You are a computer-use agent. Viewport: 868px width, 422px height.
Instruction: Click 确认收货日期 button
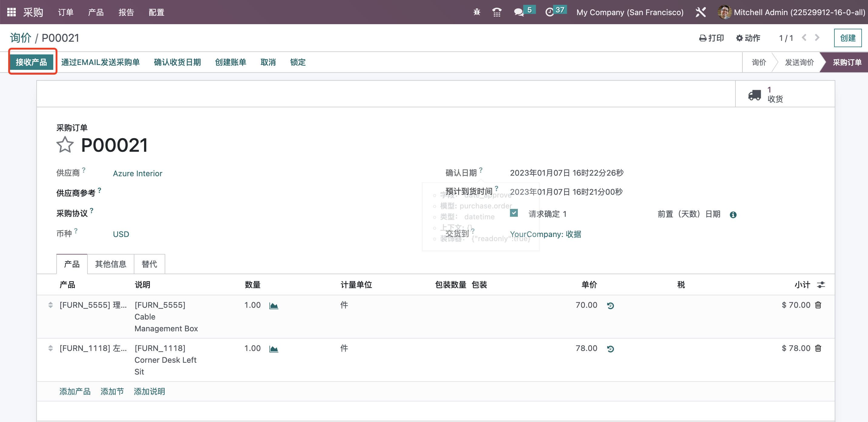[177, 62]
